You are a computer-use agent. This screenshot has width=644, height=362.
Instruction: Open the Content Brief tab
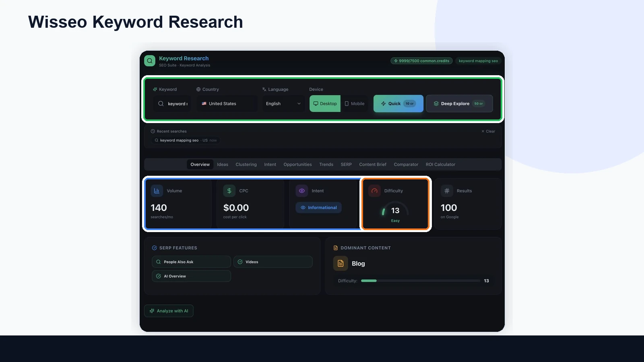[373, 165]
